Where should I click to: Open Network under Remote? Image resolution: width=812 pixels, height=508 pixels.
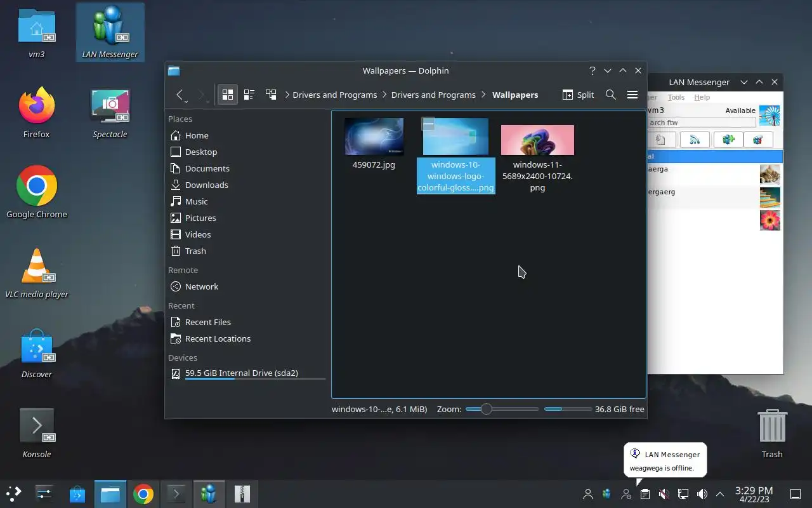(247, 286)
